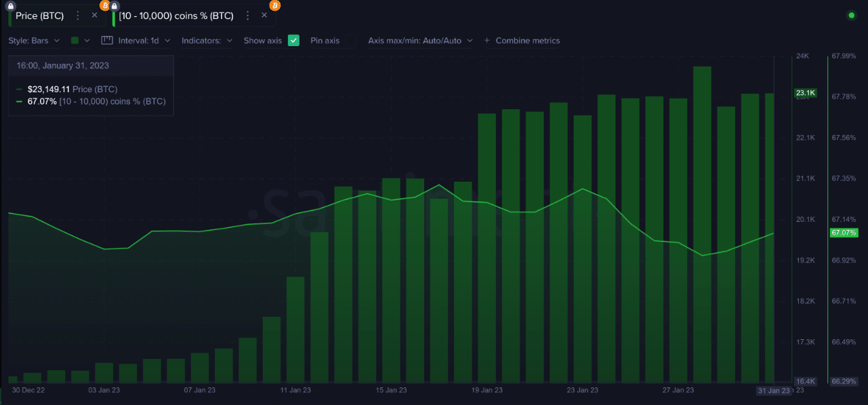Click the green live status indicator

[851, 15]
